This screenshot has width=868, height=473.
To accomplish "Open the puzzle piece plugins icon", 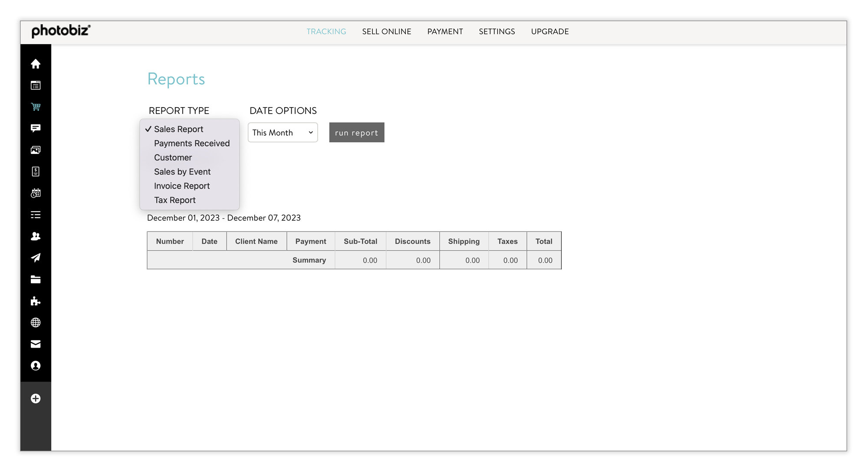I will [36, 301].
